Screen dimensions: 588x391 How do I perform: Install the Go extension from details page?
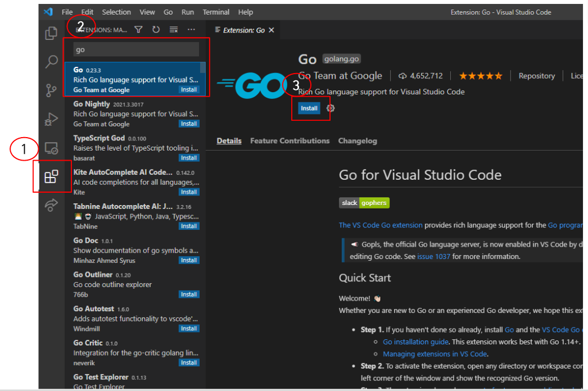pyautogui.click(x=309, y=108)
